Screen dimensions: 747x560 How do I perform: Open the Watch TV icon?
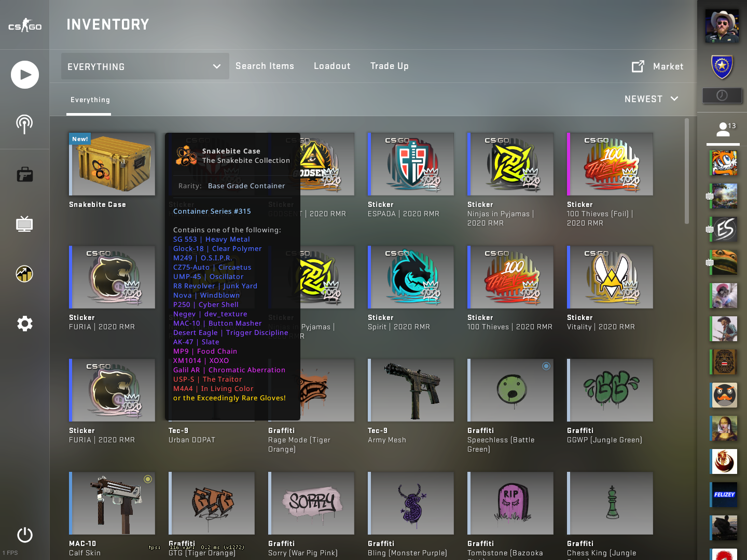pyautogui.click(x=24, y=224)
